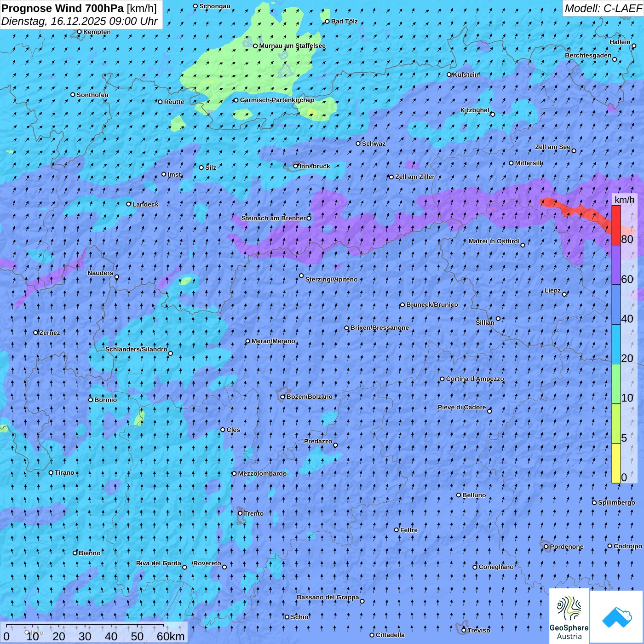Click the Treviso label
This screenshot has height=644, width=644.
click(479, 631)
